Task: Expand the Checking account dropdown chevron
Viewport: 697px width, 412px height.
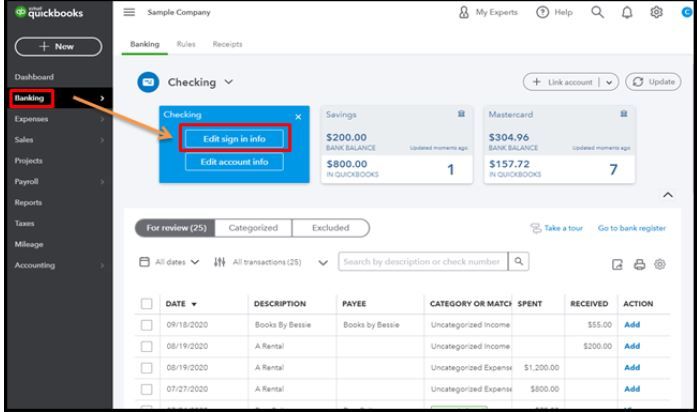Action: (228, 82)
